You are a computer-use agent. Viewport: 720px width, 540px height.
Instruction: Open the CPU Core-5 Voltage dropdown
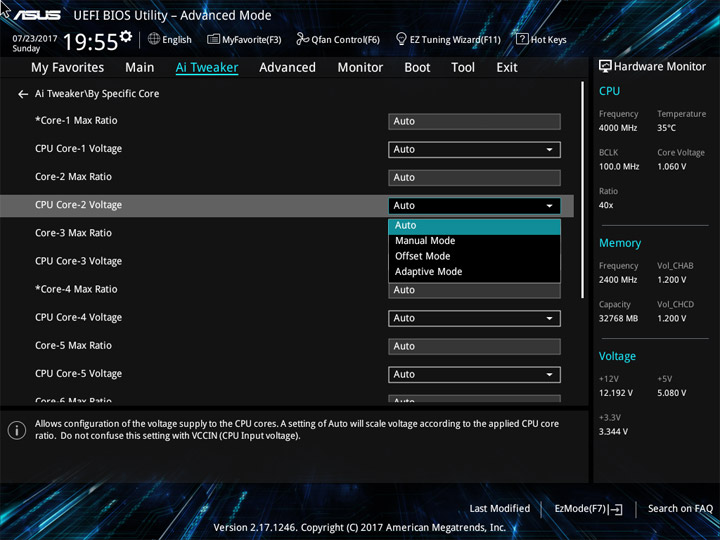[x=474, y=374]
